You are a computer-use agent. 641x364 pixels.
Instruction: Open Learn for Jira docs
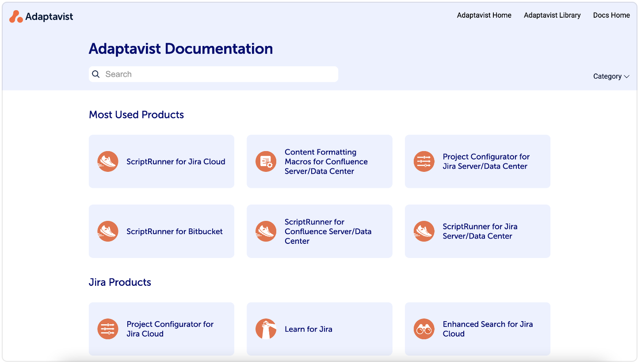pos(320,329)
